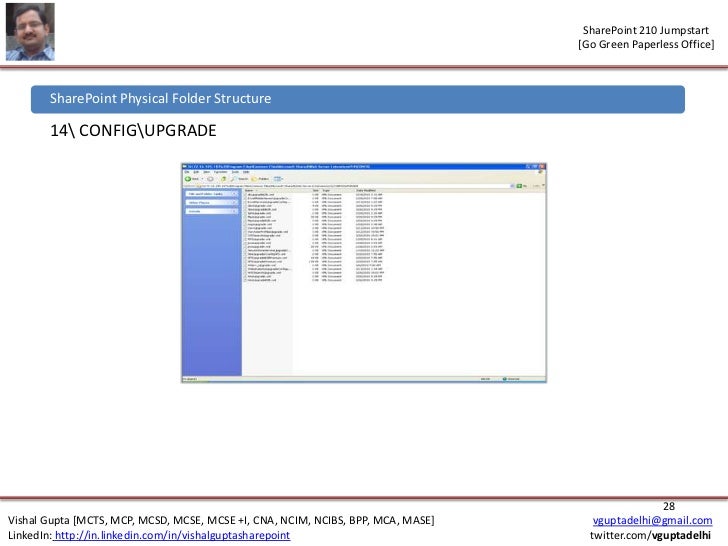728x546 pixels.
Task: Click the Back button in Explorer toolbar
Action: tap(192, 179)
